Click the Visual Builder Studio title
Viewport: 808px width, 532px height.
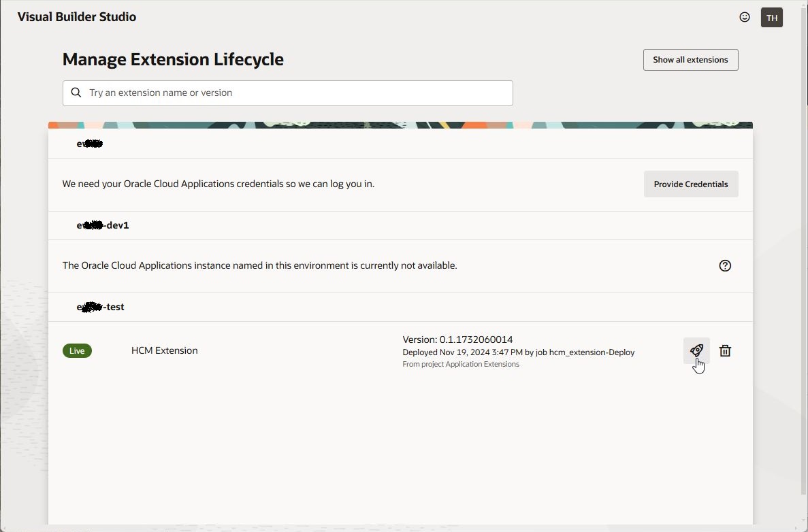coord(77,16)
